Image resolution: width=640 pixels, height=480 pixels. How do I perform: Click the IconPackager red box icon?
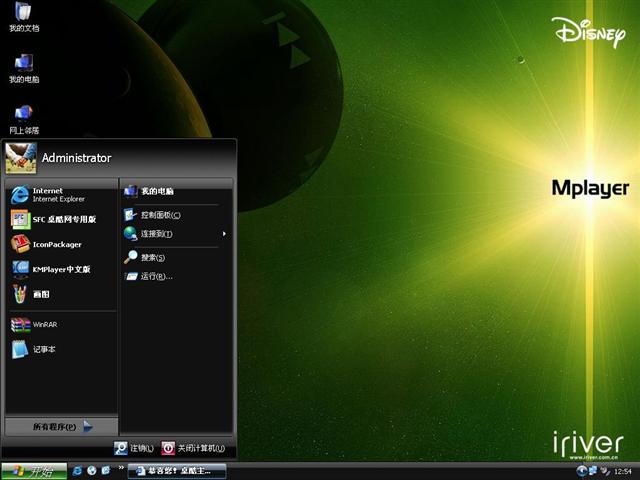[x=20, y=244]
